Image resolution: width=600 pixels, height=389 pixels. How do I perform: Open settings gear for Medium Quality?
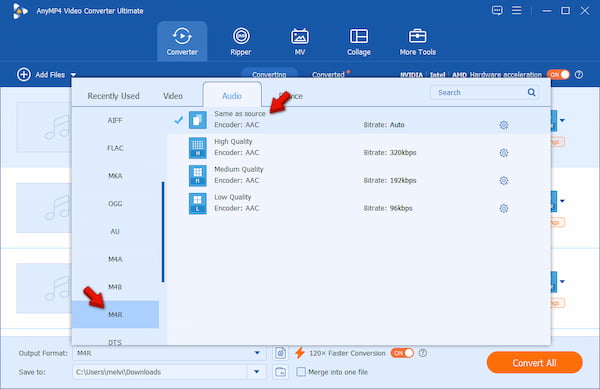coord(504,181)
